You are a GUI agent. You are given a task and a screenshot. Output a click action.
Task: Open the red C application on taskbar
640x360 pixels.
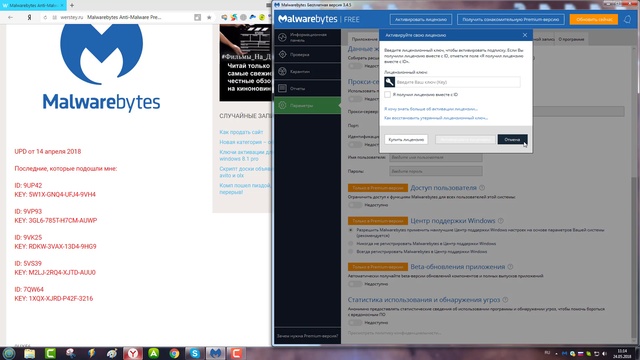pyautogui.click(x=236, y=353)
